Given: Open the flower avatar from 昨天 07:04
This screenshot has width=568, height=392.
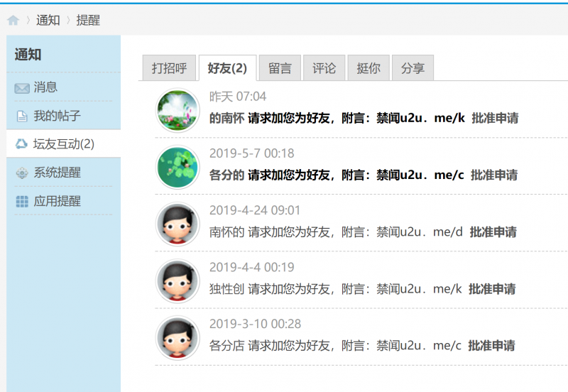Looking at the screenshot, I should [x=177, y=110].
